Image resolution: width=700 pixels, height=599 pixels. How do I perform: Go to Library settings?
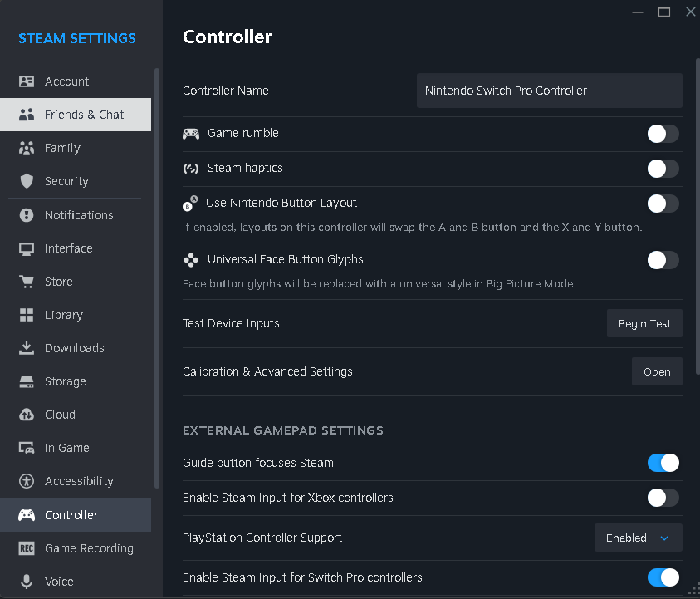[76, 315]
